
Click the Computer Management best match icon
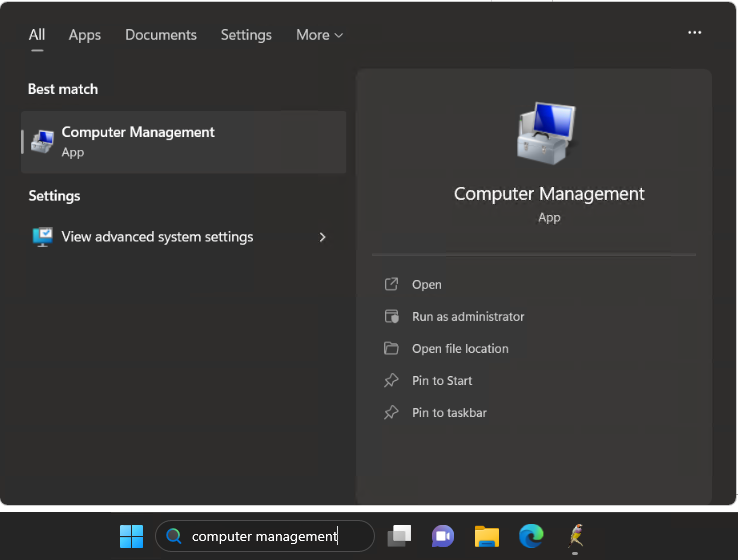point(42,142)
